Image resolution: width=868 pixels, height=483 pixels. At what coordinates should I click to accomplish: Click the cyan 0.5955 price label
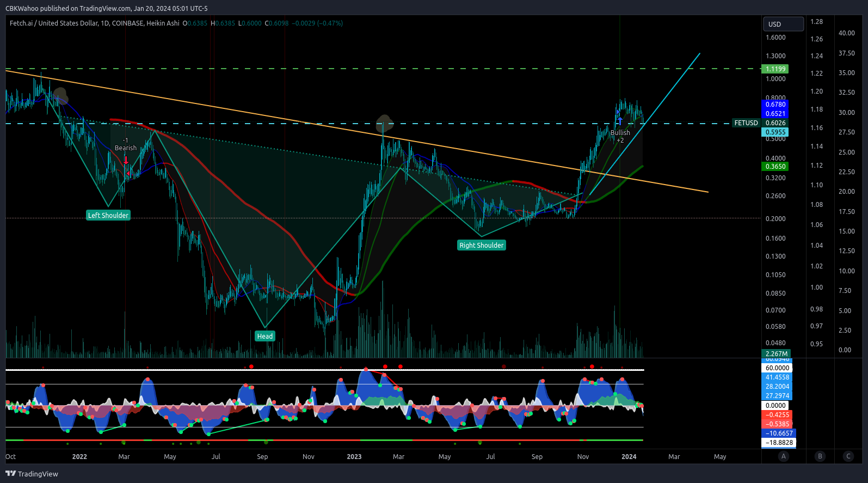(x=775, y=132)
